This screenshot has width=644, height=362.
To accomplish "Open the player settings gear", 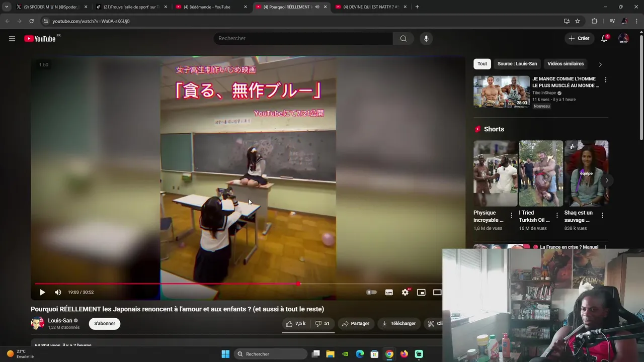I will click(x=405, y=292).
